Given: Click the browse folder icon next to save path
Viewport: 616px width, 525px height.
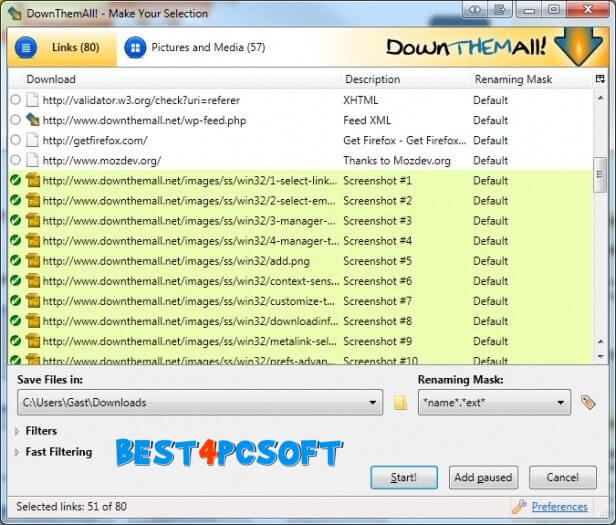Looking at the screenshot, I should 400,402.
